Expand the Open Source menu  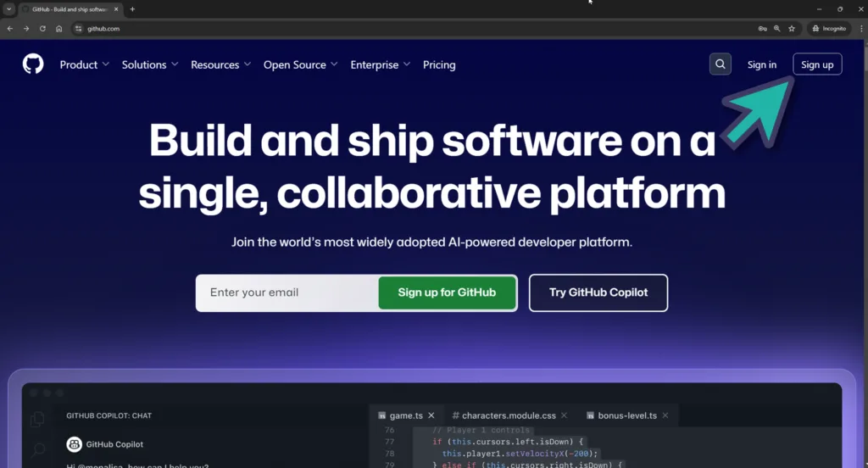point(301,64)
